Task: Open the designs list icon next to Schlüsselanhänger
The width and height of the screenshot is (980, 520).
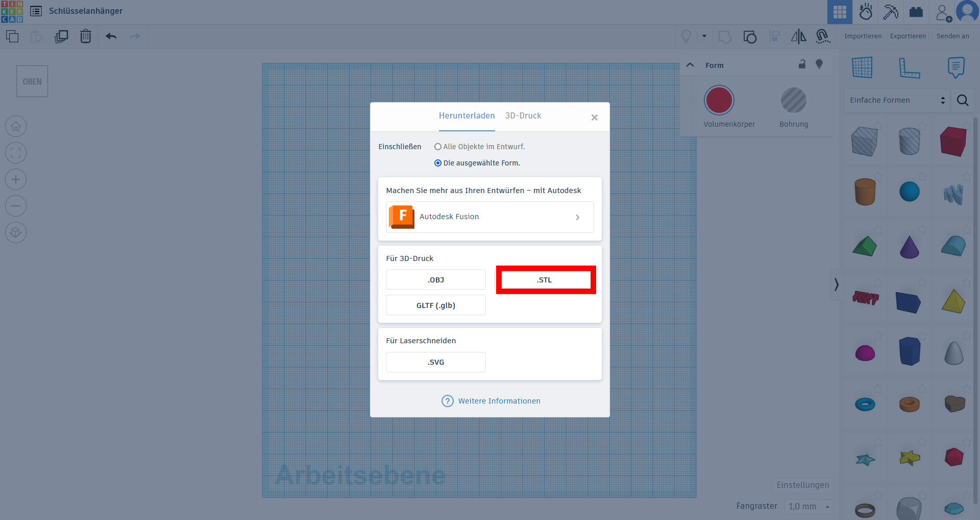Action: point(36,11)
